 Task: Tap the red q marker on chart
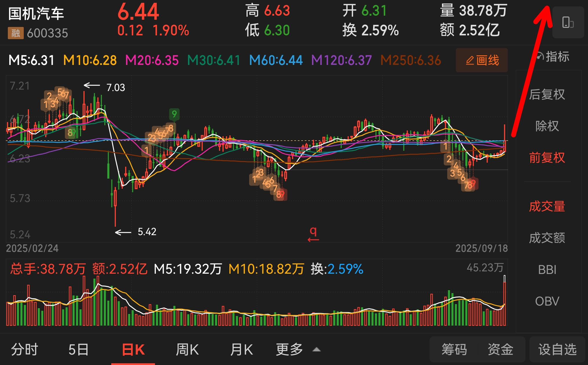313,234
